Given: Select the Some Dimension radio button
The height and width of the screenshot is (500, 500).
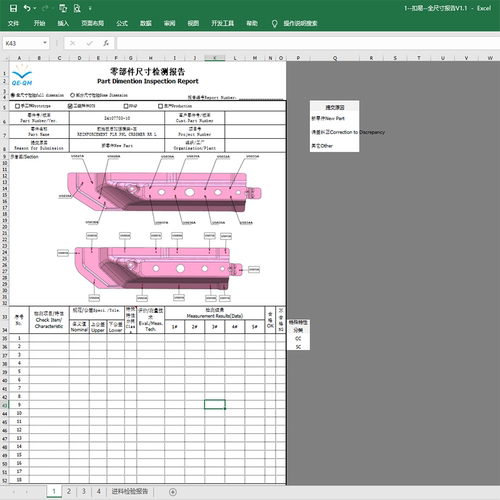Looking at the screenshot, I should 72,95.
